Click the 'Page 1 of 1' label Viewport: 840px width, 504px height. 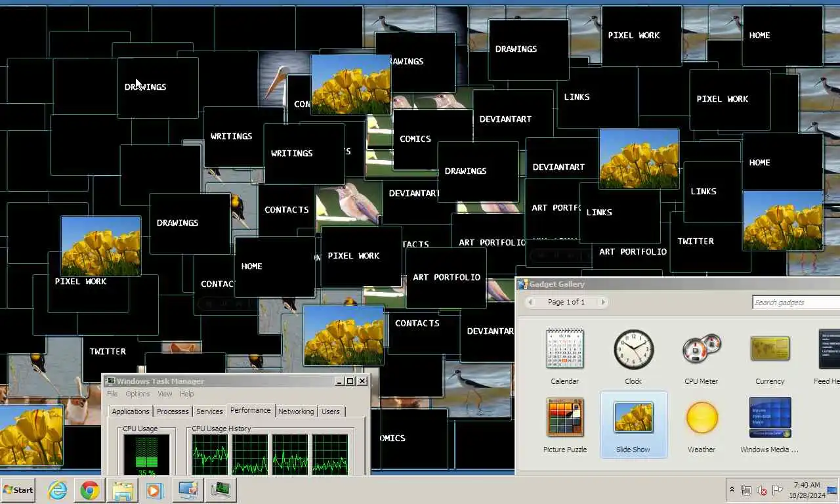(566, 302)
